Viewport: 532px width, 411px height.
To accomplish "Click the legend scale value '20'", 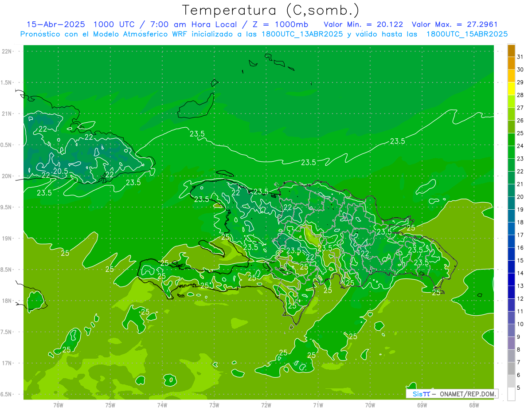I will coord(520,197).
